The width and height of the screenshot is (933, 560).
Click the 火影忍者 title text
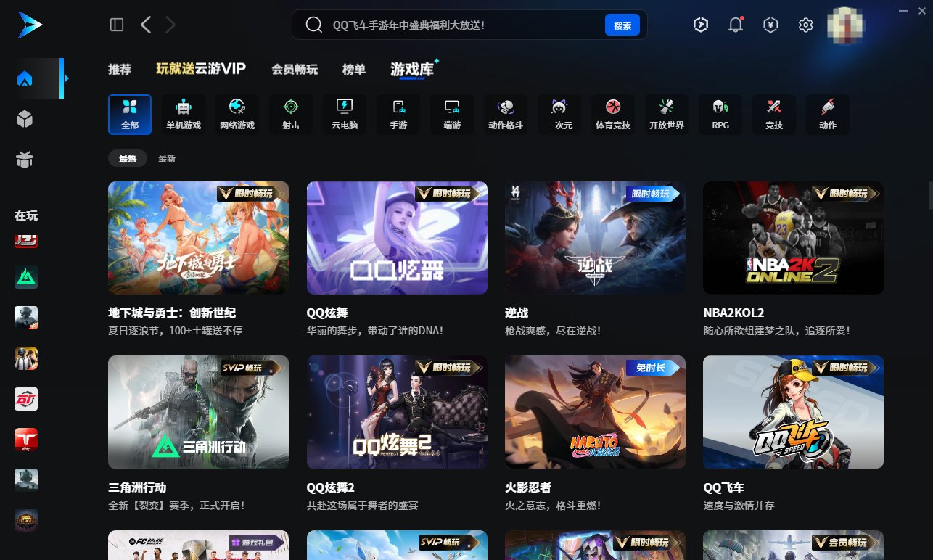(528, 487)
